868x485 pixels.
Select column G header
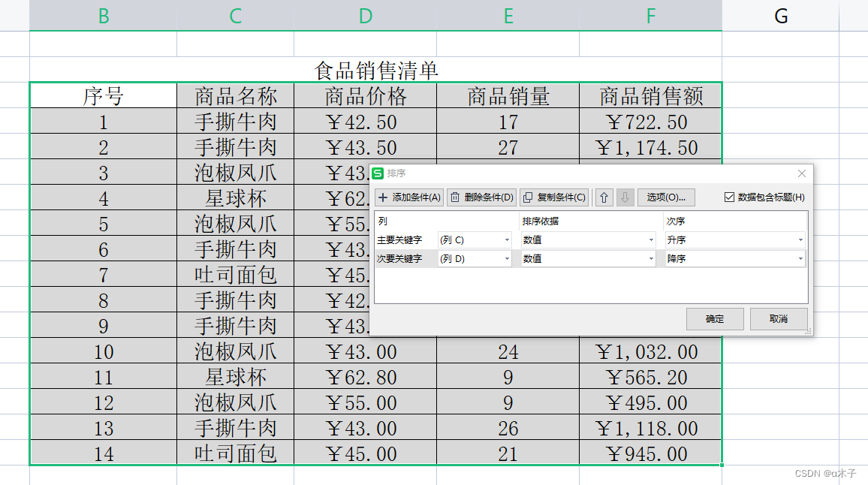[781, 16]
